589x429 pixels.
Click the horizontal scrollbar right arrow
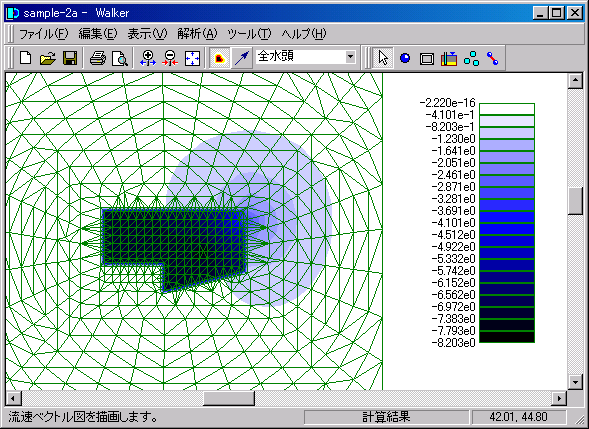pyautogui.click(x=559, y=398)
